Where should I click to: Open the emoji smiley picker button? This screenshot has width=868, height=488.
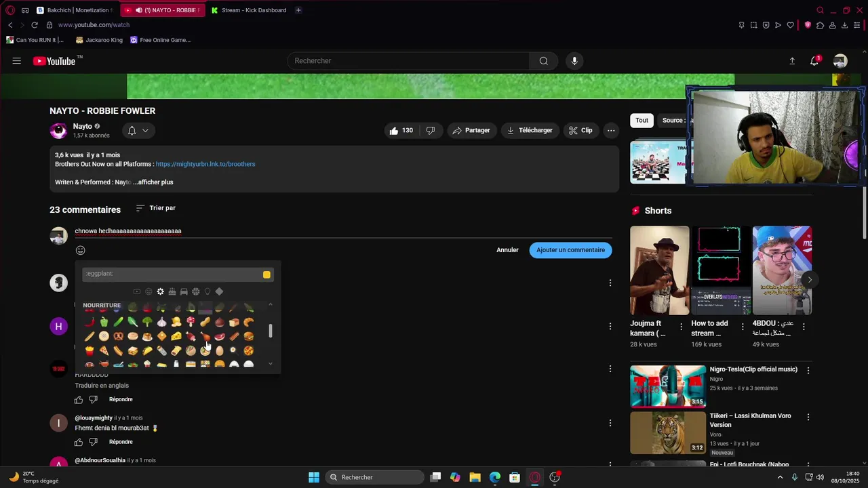point(80,250)
